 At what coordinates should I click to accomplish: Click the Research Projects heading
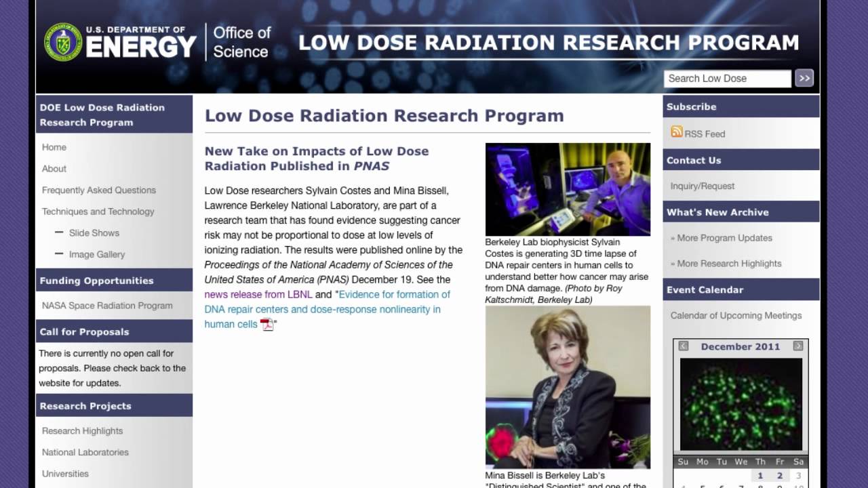114,406
